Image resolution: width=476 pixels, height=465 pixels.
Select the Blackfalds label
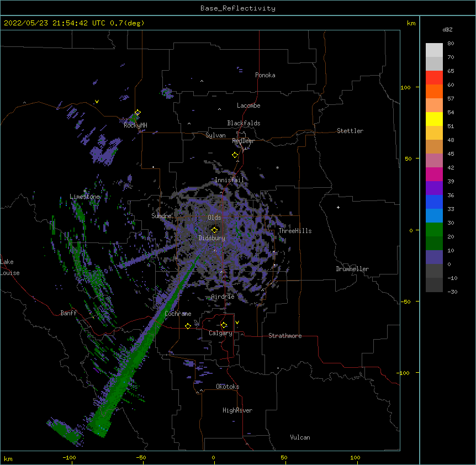[x=244, y=123]
